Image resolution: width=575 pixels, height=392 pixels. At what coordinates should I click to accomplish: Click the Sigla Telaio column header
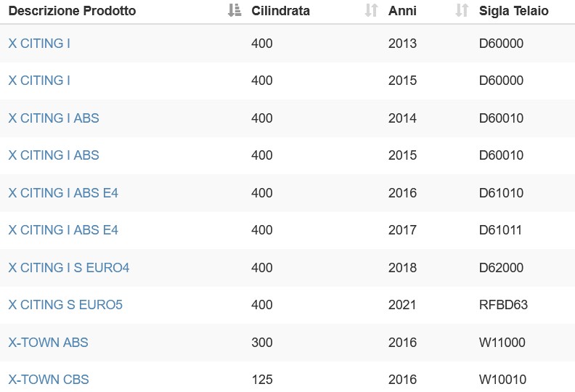(514, 11)
